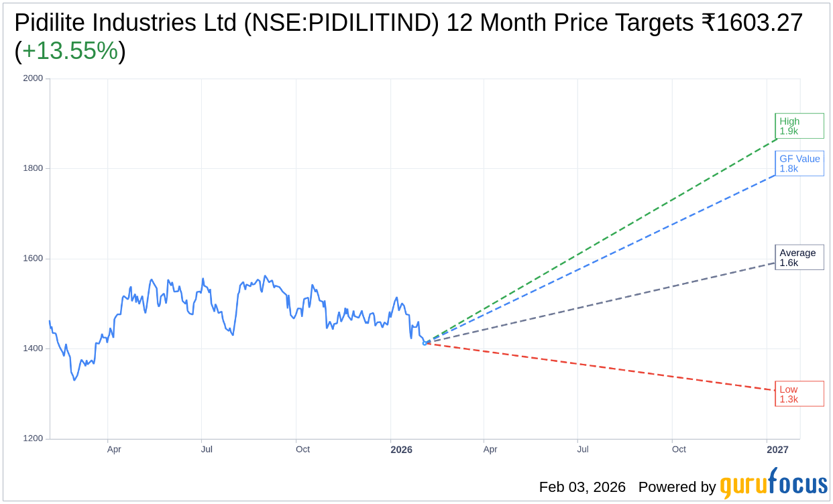
Task: Select the GF Value 1.8k label
Action: pos(799,164)
